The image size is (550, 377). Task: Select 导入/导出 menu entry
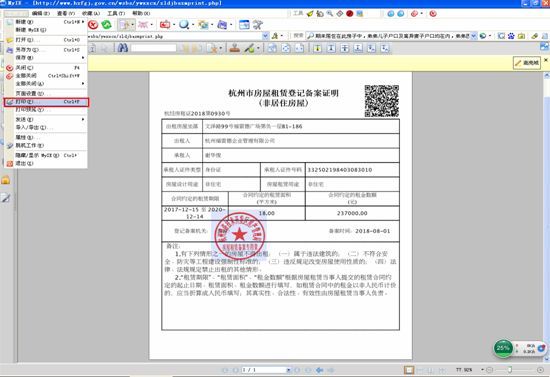[x=46, y=128]
